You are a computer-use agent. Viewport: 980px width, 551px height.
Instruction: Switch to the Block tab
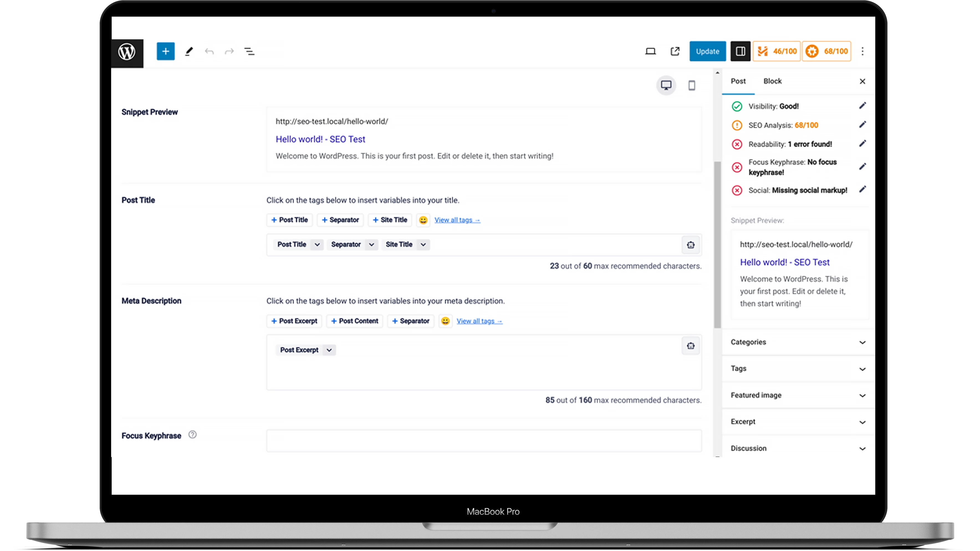click(772, 81)
